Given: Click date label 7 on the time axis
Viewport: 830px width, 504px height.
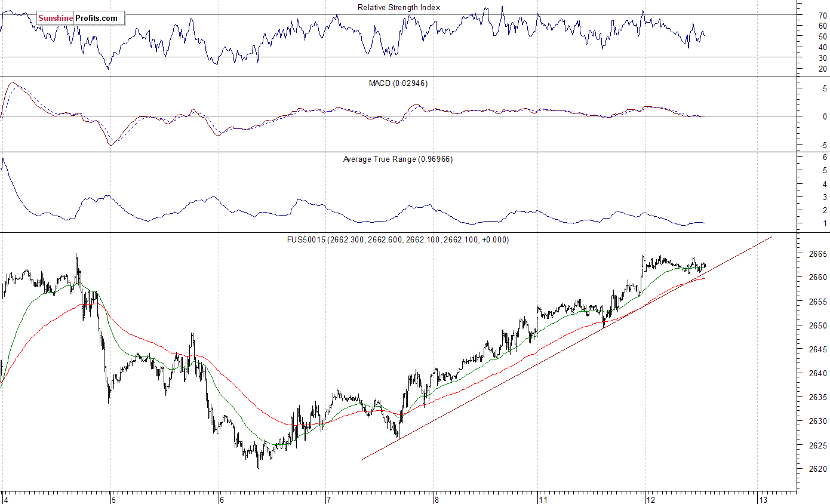Looking at the screenshot, I should [x=329, y=499].
